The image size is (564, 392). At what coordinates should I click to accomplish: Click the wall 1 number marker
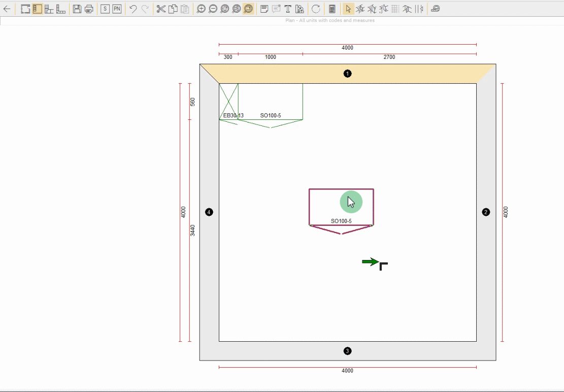pyautogui.click(x=348, y=74)
